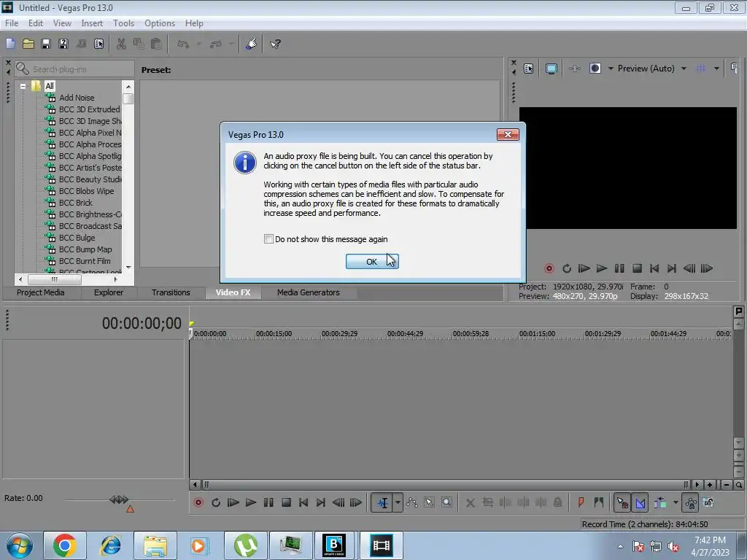Select the Envelope Edit tool
The image size is (747, 560).
(x=412, y=502)
